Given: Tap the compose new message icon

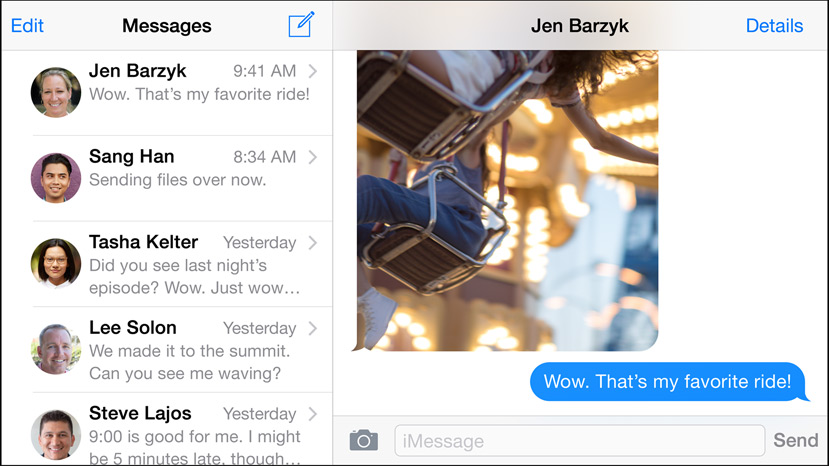Looking at the screenshot, I should tap(301, 26).
